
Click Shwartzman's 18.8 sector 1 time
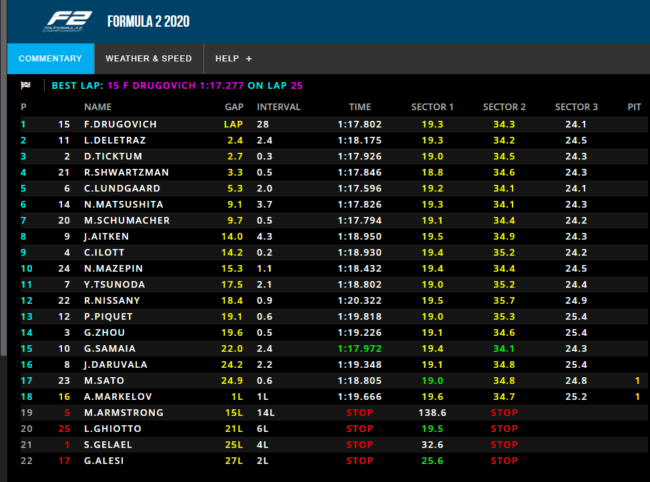[432, 172]
